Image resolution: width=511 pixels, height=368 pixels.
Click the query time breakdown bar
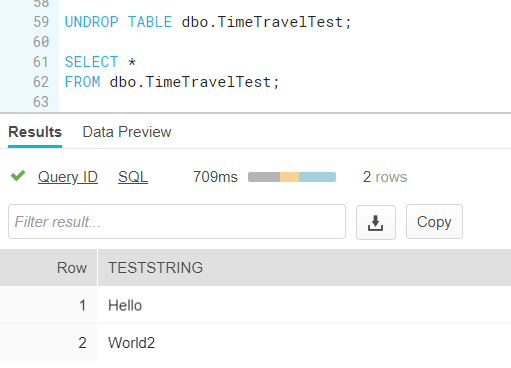pyautogui.click(x=292, y=177)
